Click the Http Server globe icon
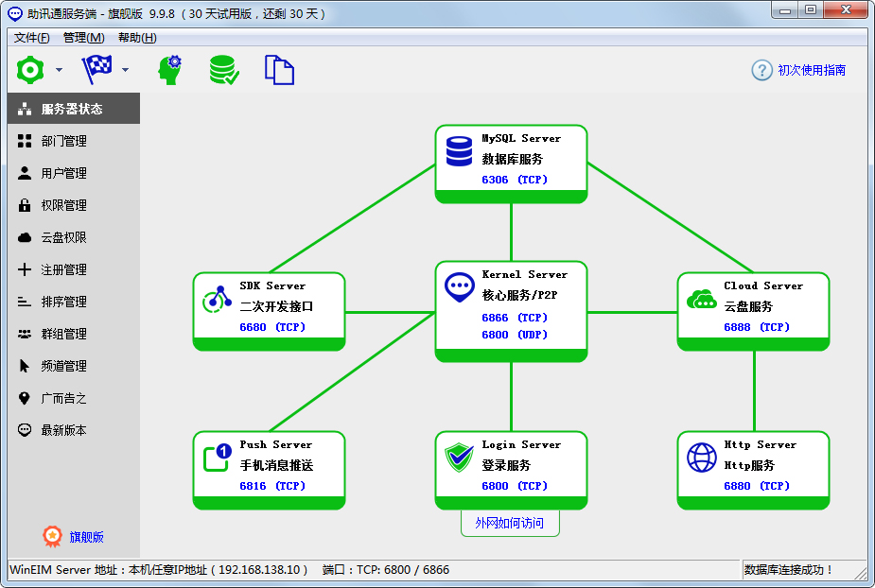Screen dimensions: 875x588 [x=701, y=458]
